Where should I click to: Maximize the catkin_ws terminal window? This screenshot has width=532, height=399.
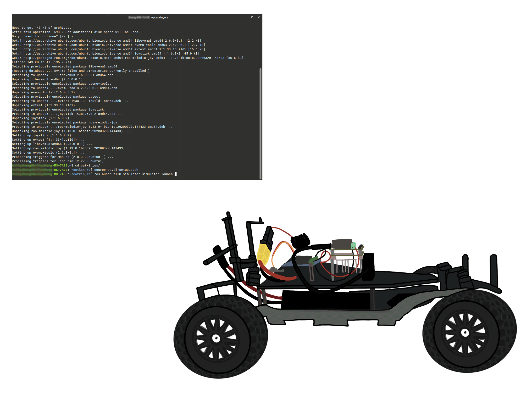252,17
